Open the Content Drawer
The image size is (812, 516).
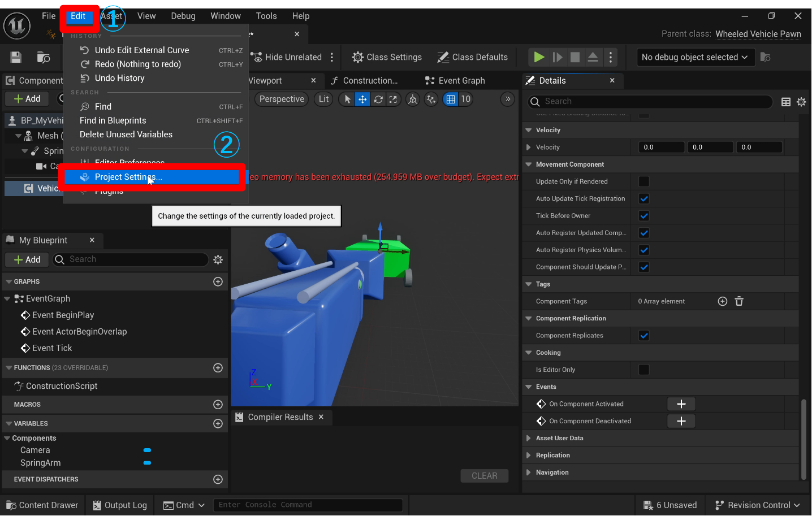tap(42, 505)
